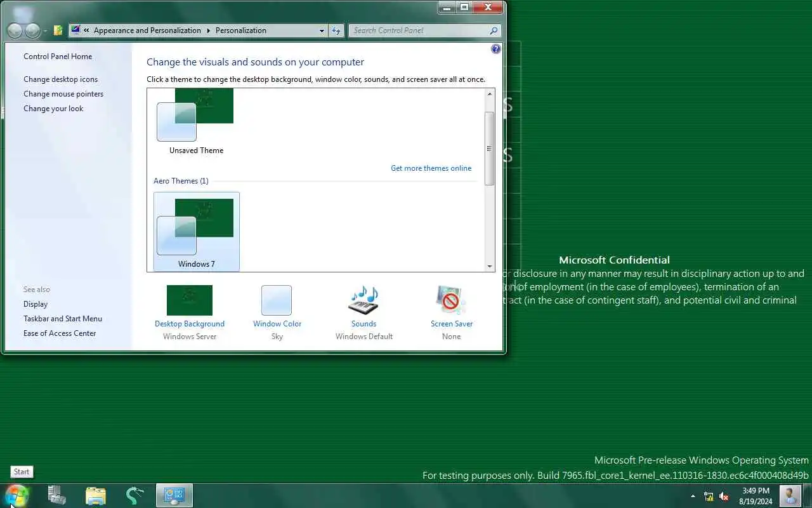Open the Sounds musical notes icon
The width and height of the screenshot is (812, 508).
point(364,300)
